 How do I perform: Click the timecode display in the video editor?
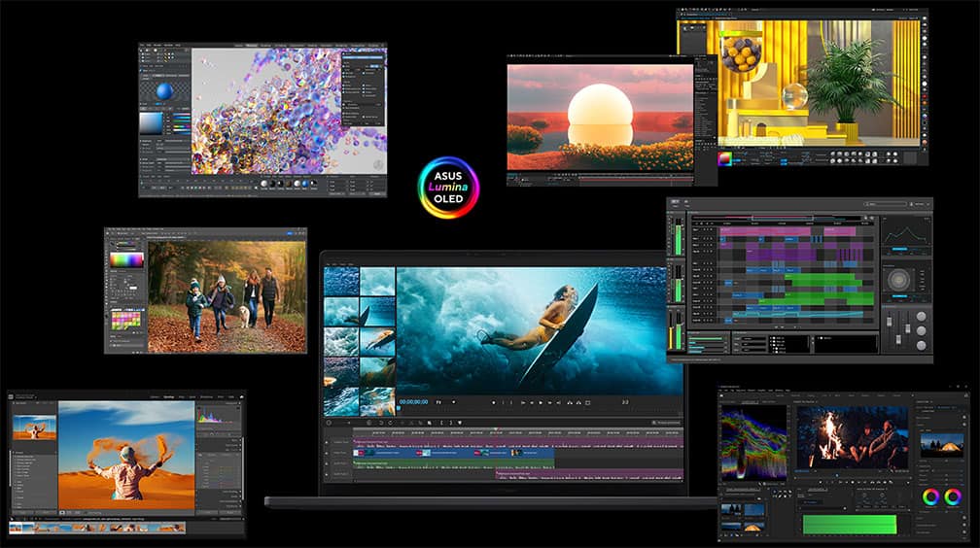point(413,402)
